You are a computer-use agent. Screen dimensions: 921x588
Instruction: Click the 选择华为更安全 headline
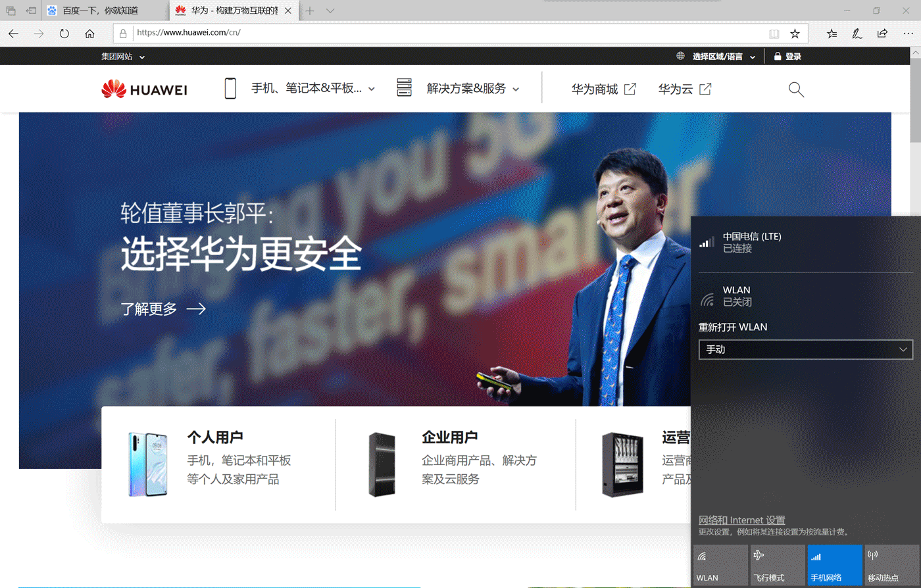(x=241, y=255)
